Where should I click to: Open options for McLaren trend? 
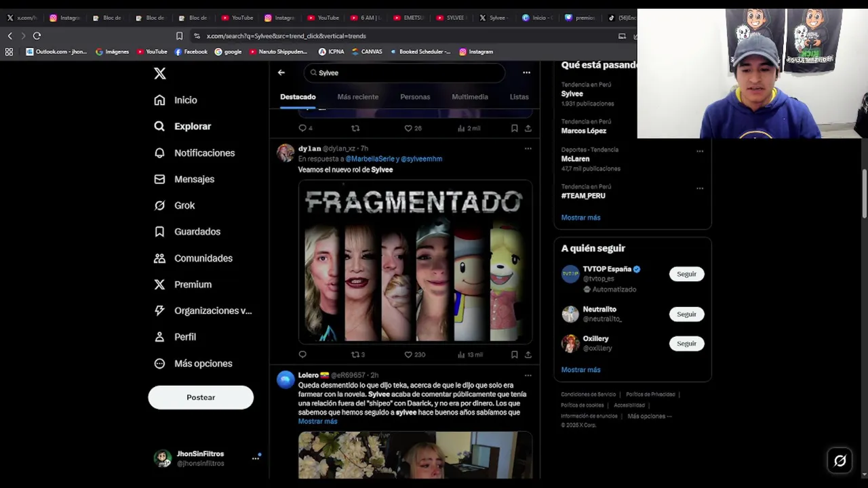coord(700,151)
